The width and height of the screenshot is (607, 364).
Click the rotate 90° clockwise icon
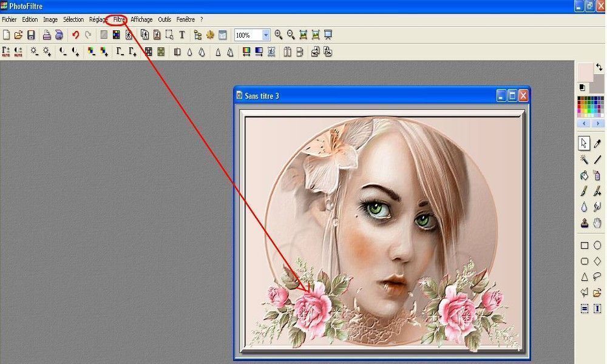(328, 52)
